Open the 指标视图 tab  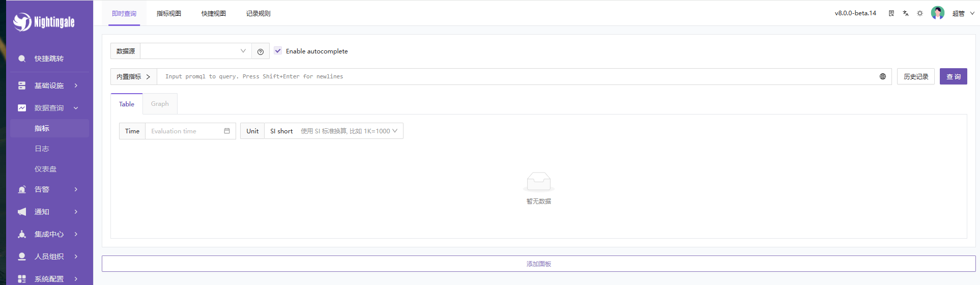tap(169, 13)
